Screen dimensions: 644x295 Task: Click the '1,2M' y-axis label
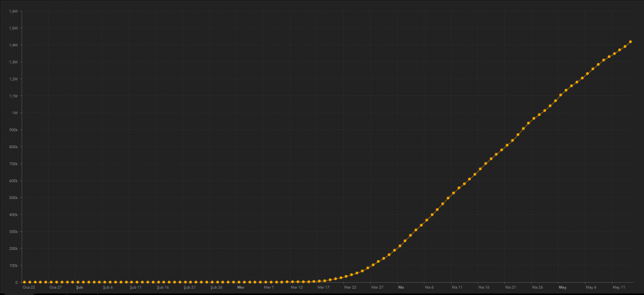click(x=13, y=79)
